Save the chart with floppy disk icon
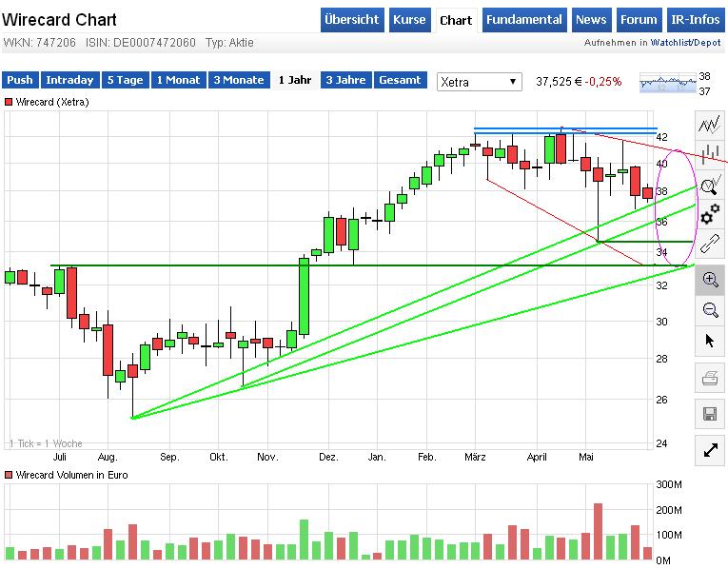The width and height of the screenshot is (728, 569). (x=709, y=414)
